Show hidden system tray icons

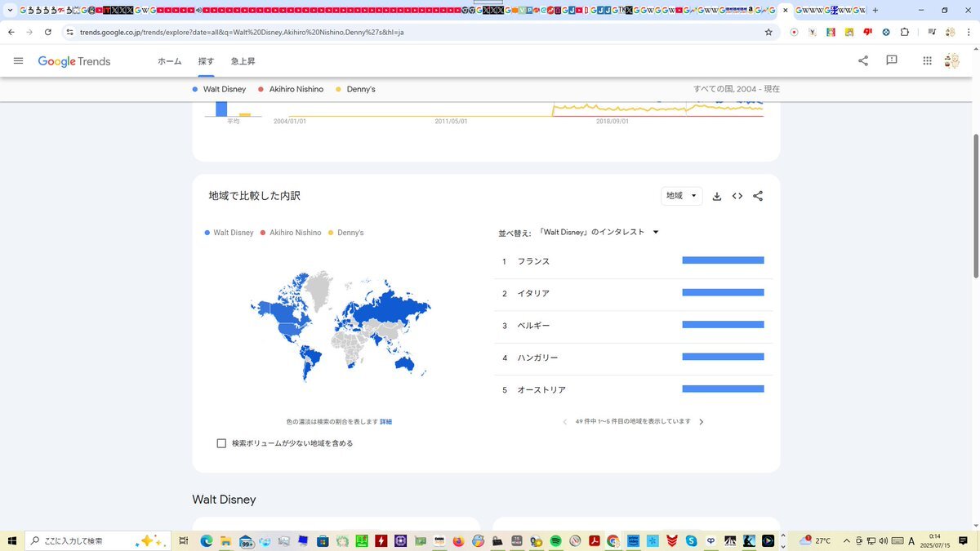(847, 540)
